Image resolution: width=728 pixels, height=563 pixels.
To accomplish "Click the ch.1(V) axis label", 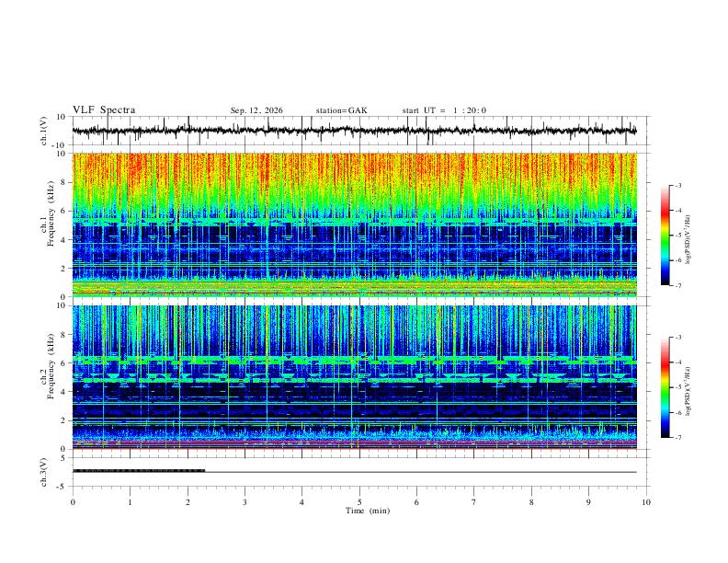I will pos(44,131).
